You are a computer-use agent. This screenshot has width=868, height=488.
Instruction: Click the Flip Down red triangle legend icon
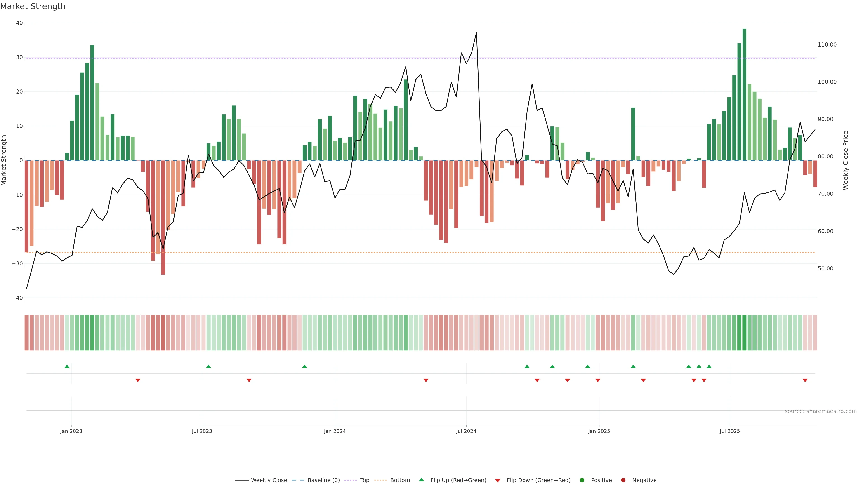pyautogui.click(x=498, y=480)
